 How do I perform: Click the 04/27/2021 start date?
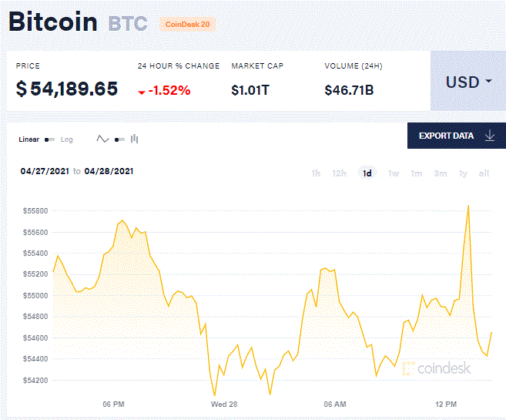[45, 171]
